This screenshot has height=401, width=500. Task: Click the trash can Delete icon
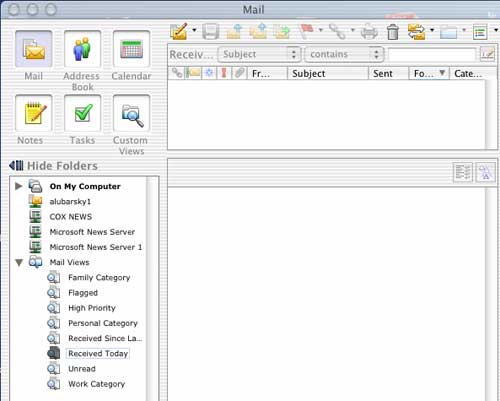click(393, 32)
